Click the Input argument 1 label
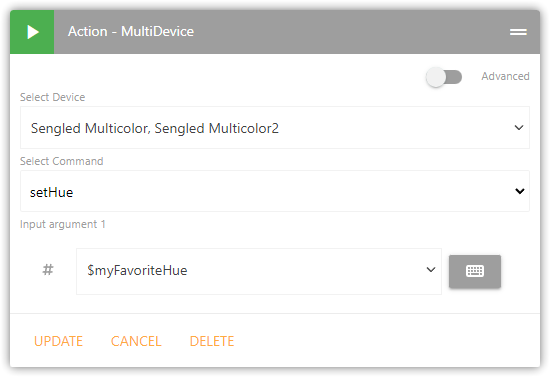550x377 pixels. click(x=62, y=224)
